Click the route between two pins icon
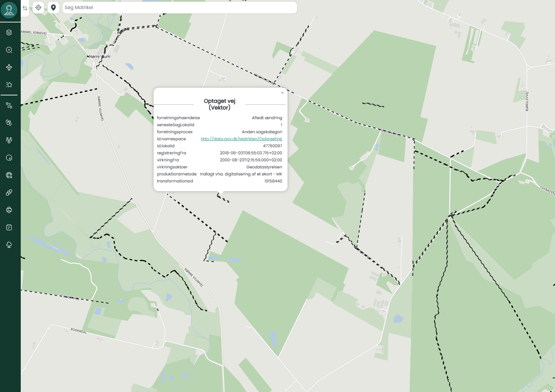This screenshot has height=392, width=555. [x=9, y=105]
